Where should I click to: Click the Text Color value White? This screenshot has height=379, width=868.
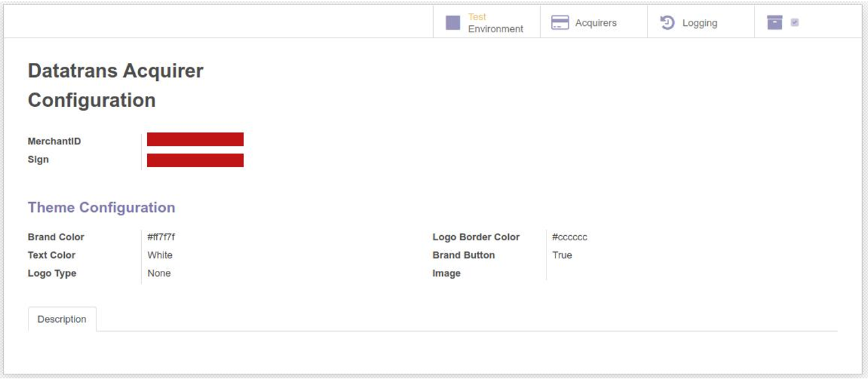tap(159, 255)
